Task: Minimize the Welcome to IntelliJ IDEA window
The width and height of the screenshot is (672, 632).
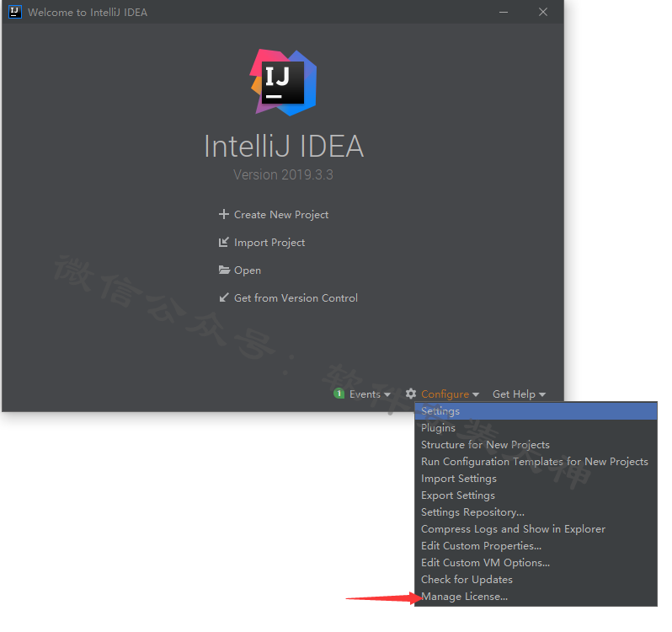Action: pyautogui.click(x=504, y=12)
